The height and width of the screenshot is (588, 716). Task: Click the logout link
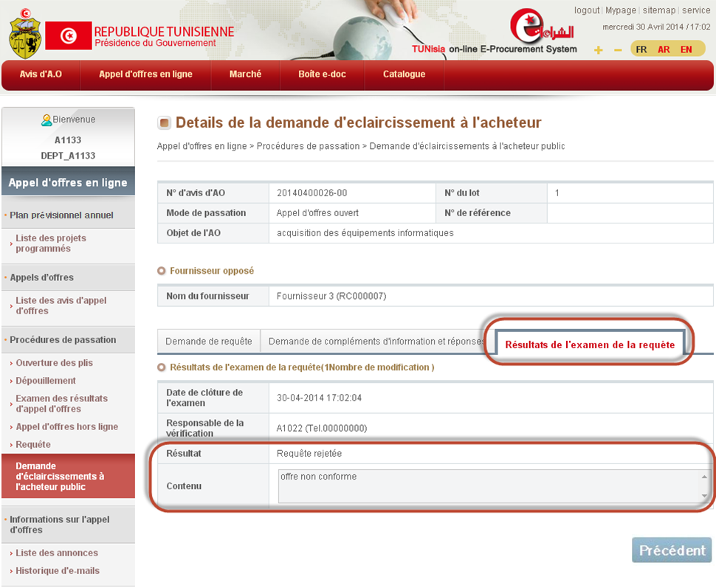click(586, 10)
